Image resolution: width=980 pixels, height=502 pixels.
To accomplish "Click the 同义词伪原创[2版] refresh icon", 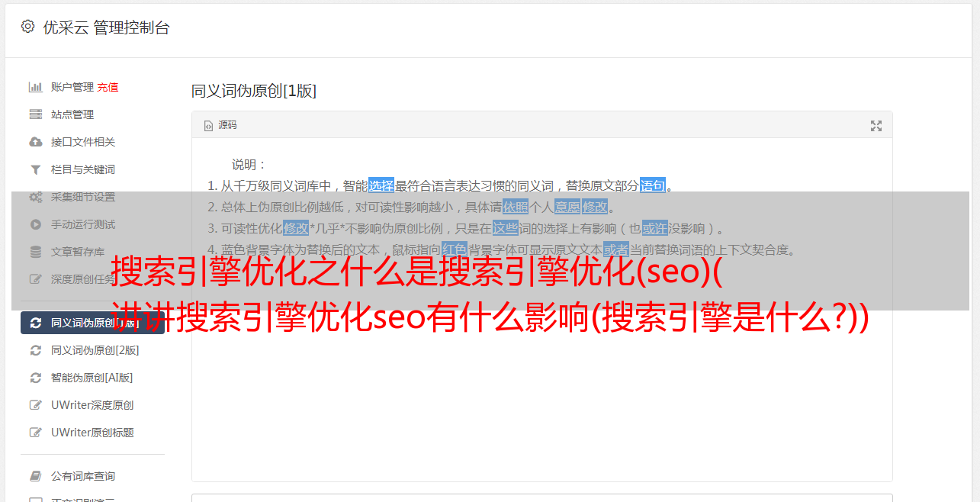I will coord(35,350).
